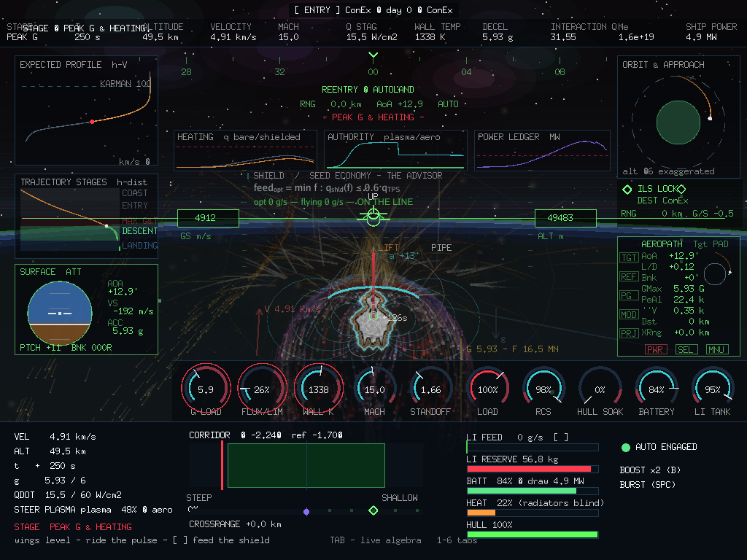Select the TGT mode in AEROPATH

pyautogui.click(x=629, y=257)
